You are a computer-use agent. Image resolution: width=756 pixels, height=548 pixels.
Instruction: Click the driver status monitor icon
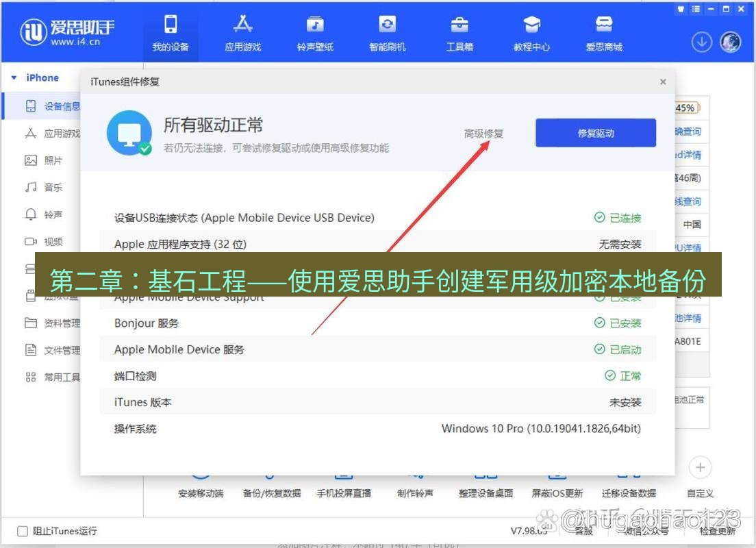(129, 133)
